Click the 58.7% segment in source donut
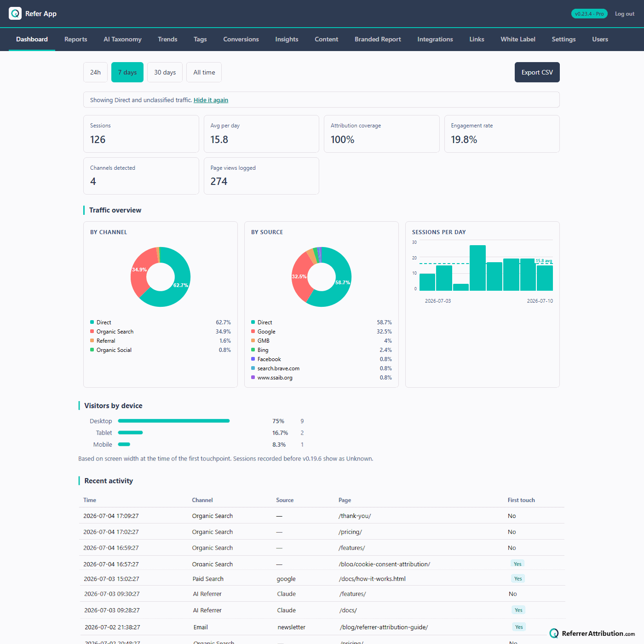 [x=343, y=282]
